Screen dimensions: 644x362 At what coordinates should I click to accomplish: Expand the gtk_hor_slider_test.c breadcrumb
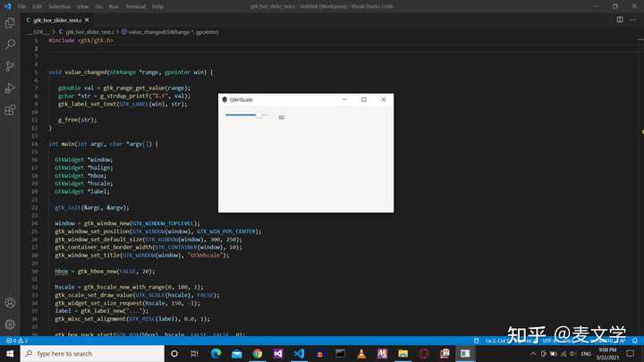tap(87, 31)
